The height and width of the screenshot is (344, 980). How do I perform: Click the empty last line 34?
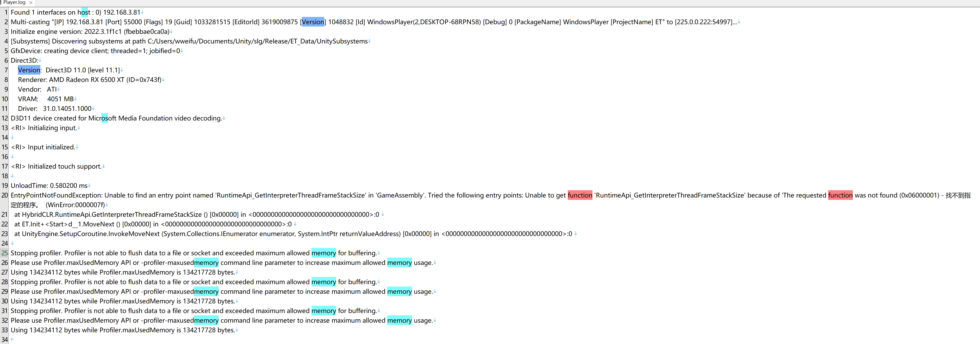(12, 340)
